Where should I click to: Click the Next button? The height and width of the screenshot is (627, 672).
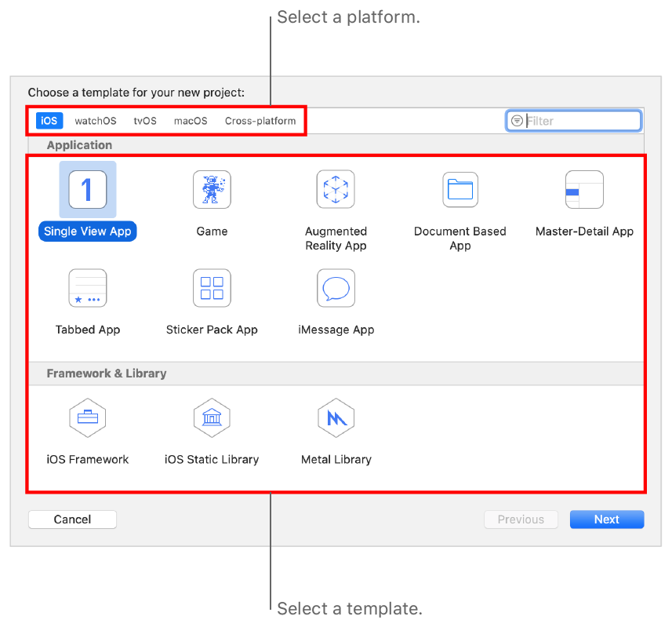point(606,519)
